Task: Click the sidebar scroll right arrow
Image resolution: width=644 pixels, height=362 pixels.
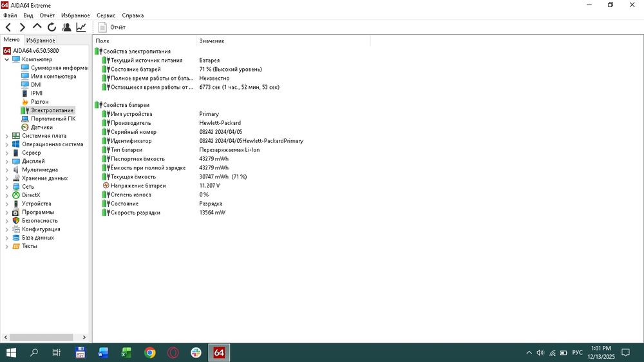Action: pos(84,338)
